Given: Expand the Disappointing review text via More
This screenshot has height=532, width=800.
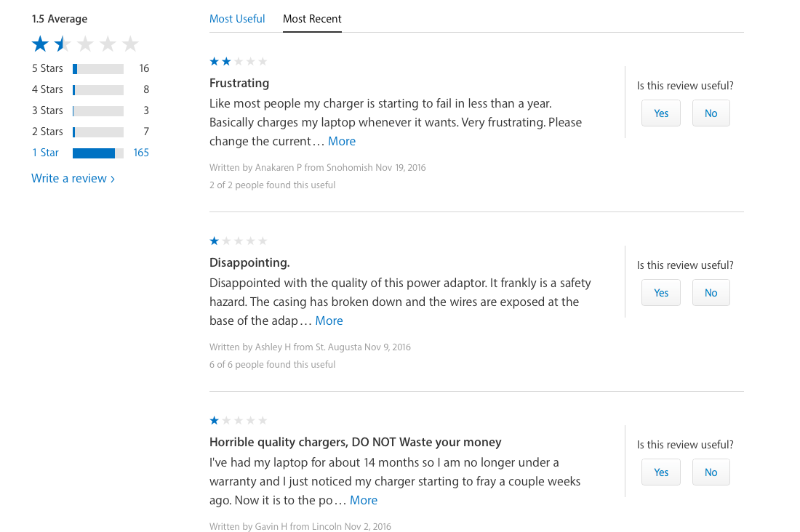Looking at the screenshot, I should [x=329, y=321].
